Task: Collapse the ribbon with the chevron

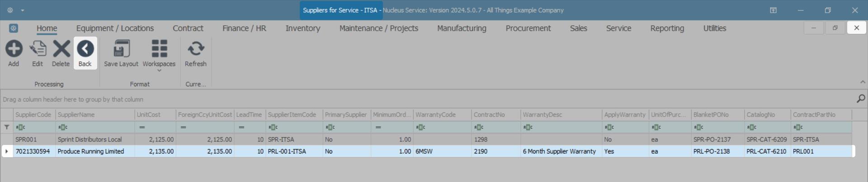Action: (x=863, y=82)
